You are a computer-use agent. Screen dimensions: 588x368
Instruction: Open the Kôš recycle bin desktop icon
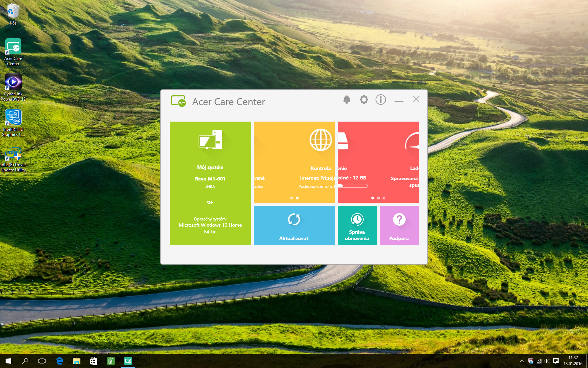(13, 14)
